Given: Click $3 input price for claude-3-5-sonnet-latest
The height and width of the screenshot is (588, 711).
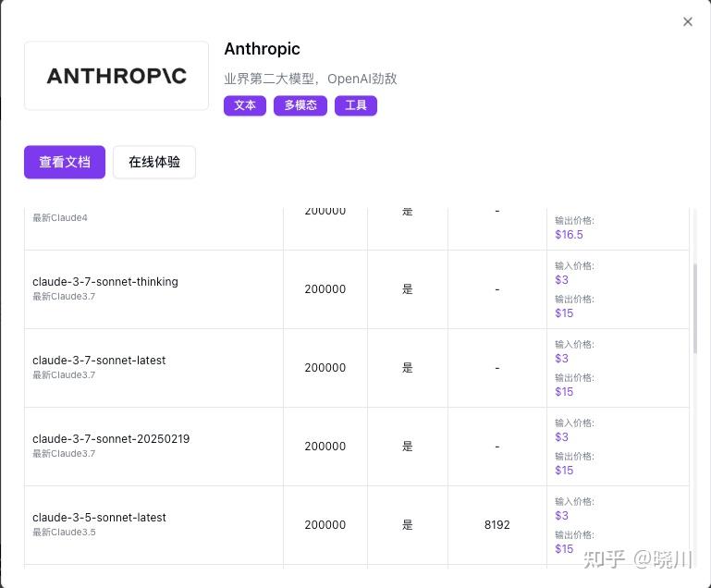Looking at the screenshot, I should (x=562, y=516).
